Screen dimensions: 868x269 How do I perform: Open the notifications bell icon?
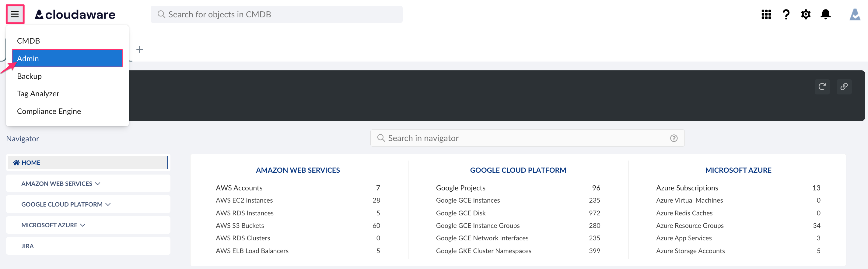tap(825, 14)
